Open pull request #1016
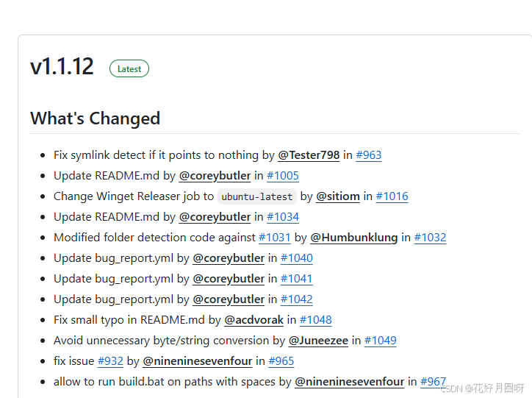The height and width of the screenshot is (398, 532). [392, 196]
